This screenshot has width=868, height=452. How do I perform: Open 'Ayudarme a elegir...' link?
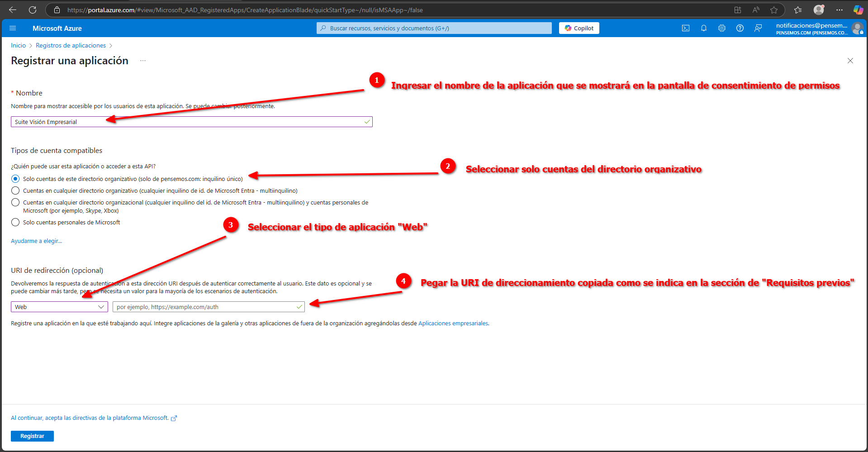(x=36, y=241)
